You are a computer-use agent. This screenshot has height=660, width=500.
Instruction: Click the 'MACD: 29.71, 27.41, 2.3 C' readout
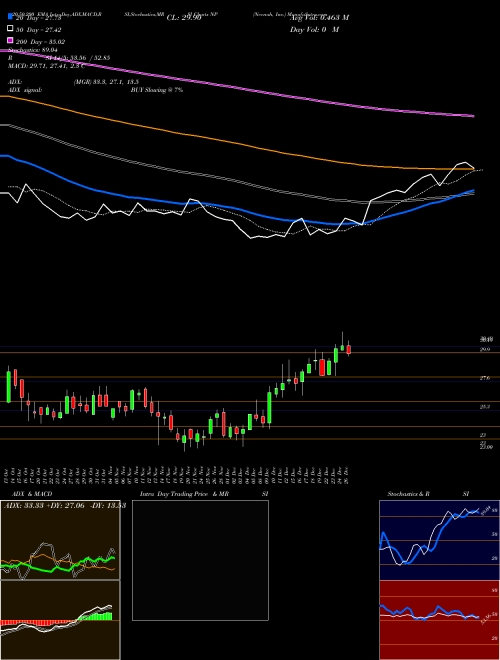[47, 66]
